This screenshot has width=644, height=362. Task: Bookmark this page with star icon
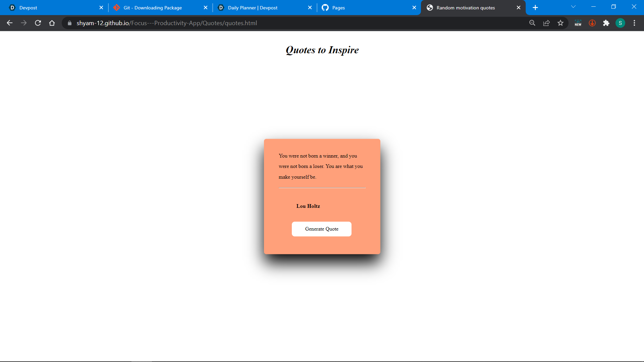coord(560,23)
